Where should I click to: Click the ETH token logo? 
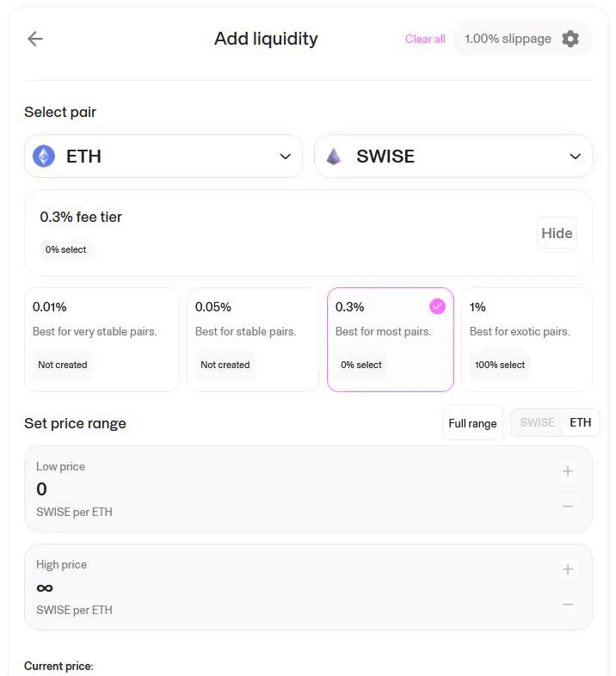point(44,157)
